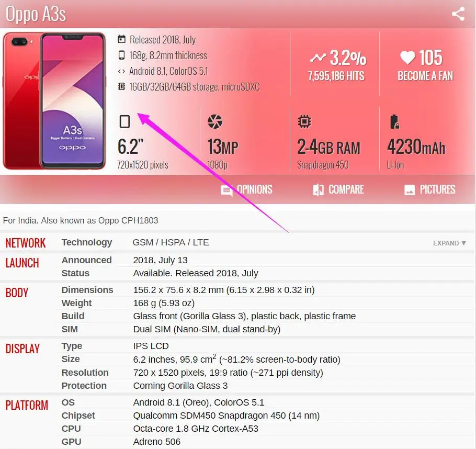This screenshot has height=449, width=476.
Task: Click the Qualcomm SDM450 Snapdragon 450 value
Action: [226, 416]
